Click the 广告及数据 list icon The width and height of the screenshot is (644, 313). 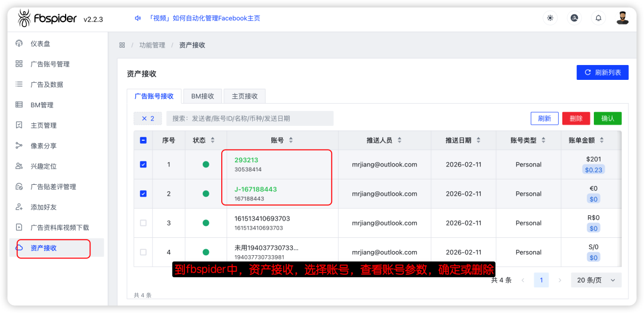point(19,84)
